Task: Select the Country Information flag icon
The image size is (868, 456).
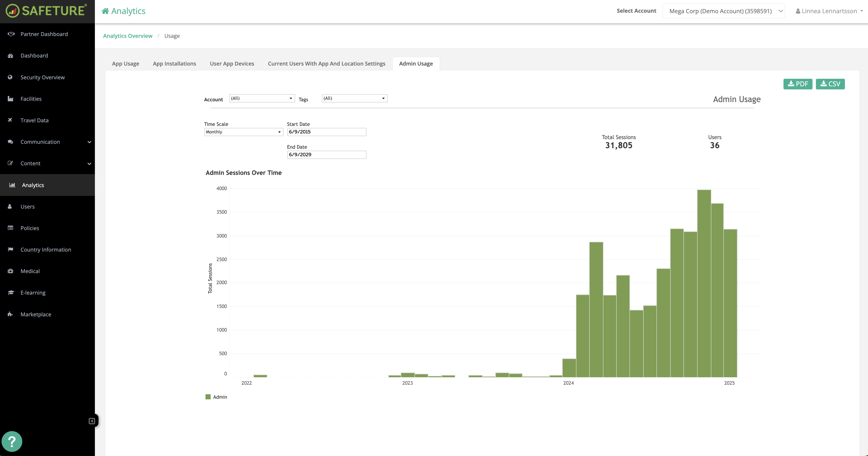Action: (x=10, y=249)
